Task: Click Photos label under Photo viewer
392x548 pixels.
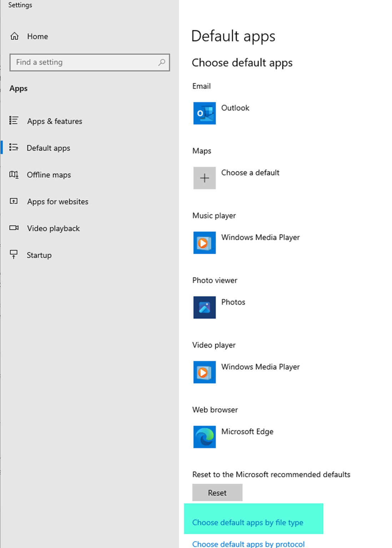Action: 233,302
